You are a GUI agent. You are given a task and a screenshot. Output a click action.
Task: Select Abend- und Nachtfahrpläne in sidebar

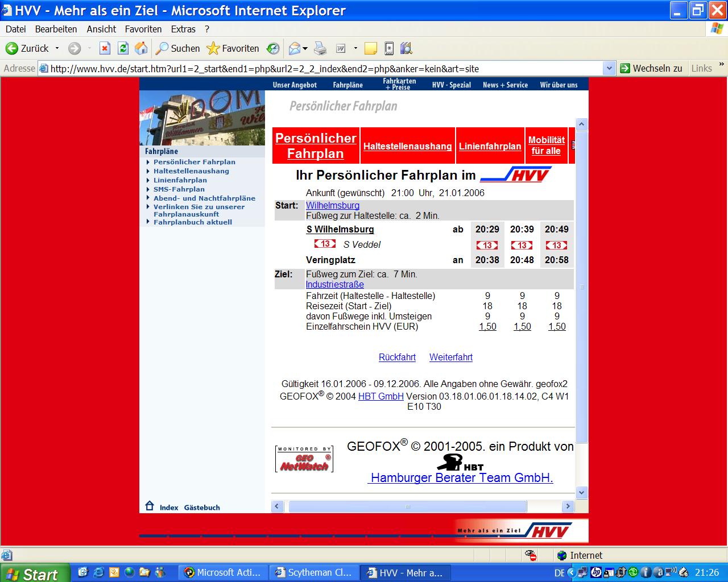[204, 198]
